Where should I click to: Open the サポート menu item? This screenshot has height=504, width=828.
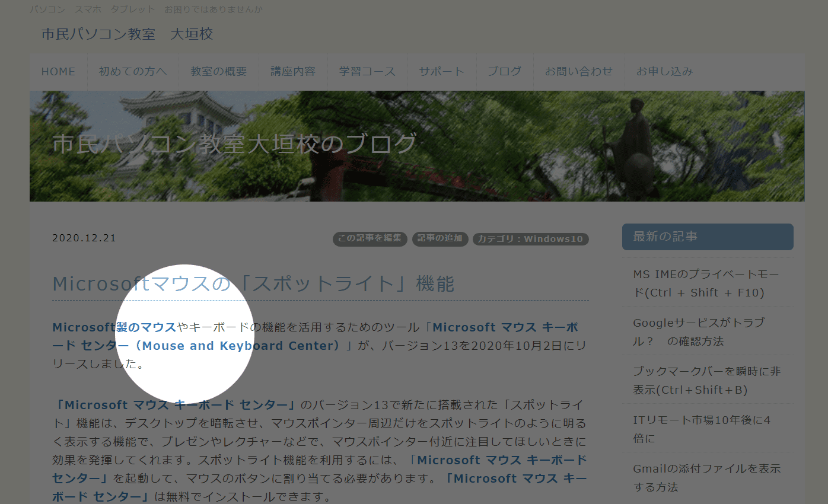pos(441,72)
